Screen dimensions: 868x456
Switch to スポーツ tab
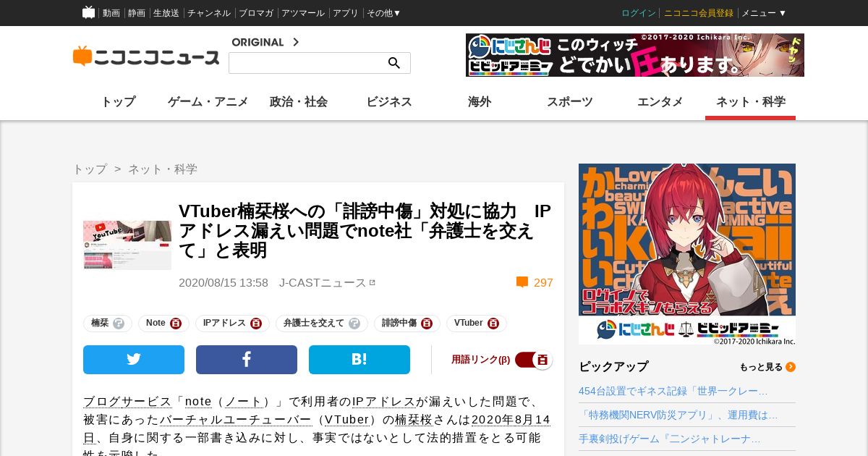point(570,102)
